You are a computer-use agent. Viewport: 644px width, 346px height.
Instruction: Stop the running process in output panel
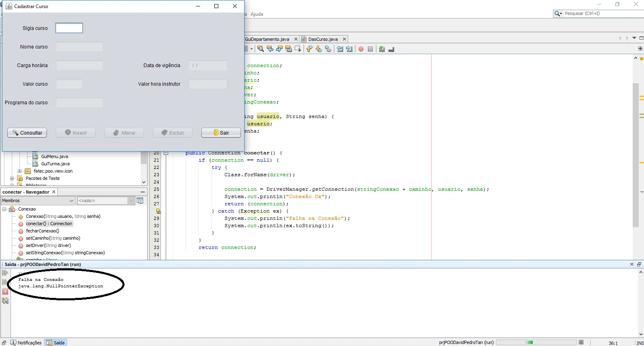coord(5,291)
